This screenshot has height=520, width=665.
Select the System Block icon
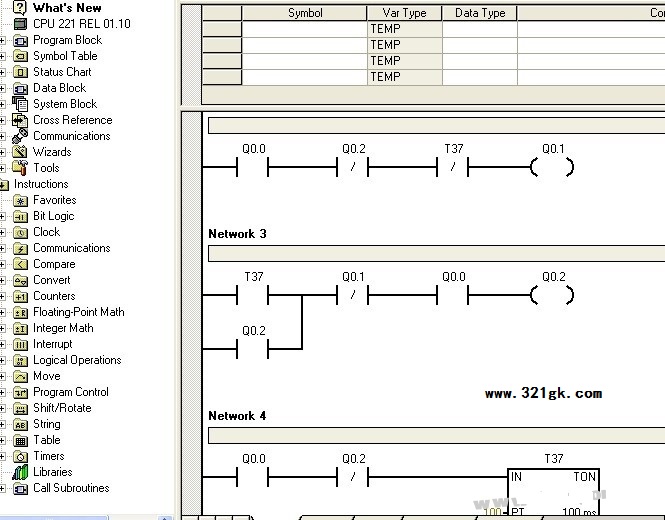click(21, 104)
